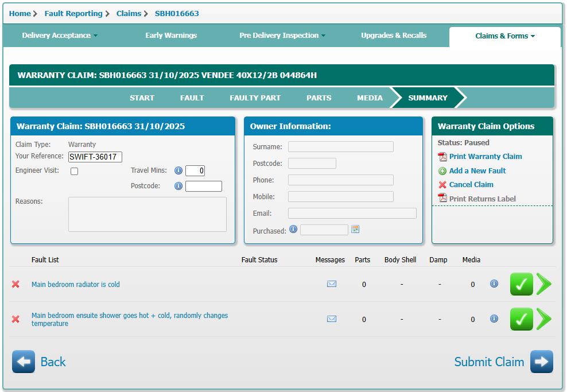Click Print Warranty Claim link
Screen dimensions: 567x392
[x=485, y=157]
